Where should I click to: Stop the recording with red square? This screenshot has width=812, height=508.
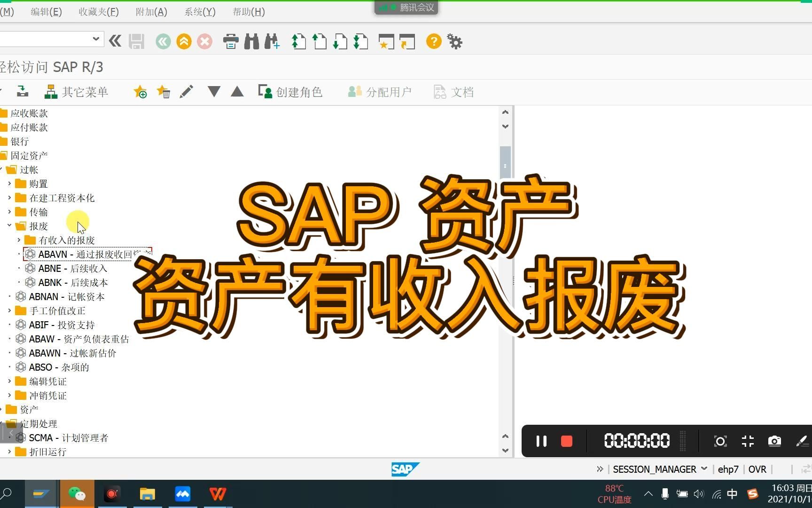coord(567,441)
